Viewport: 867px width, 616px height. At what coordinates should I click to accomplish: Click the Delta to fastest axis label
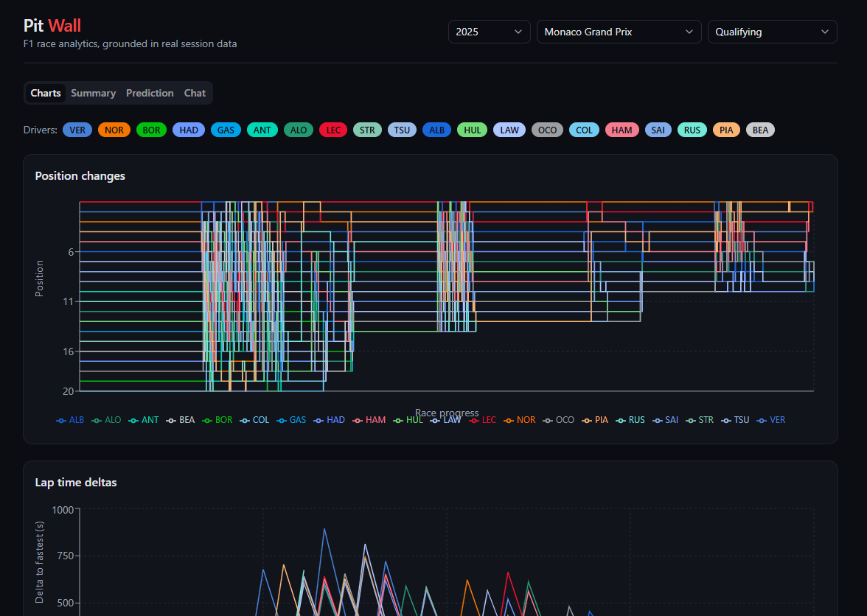[x=39, y=562]
